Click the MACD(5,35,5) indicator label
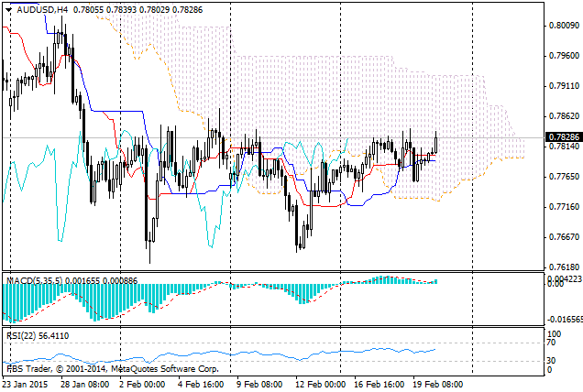This screenshot has width=583, height=392. point(35,281)
